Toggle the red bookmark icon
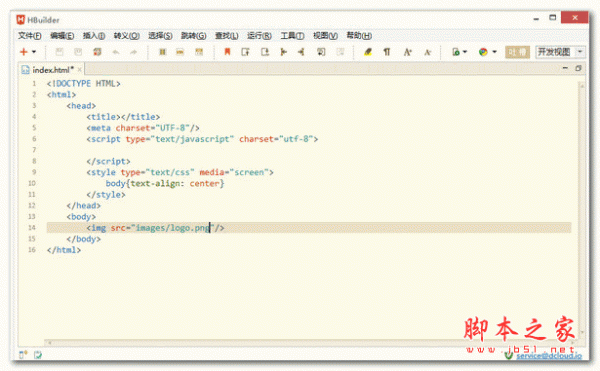 (x=227, y=52)
